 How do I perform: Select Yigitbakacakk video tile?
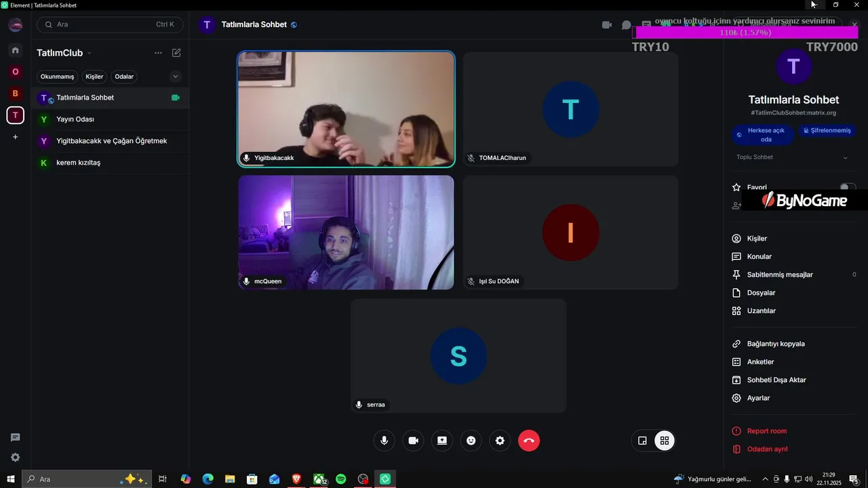coord(346,108)
